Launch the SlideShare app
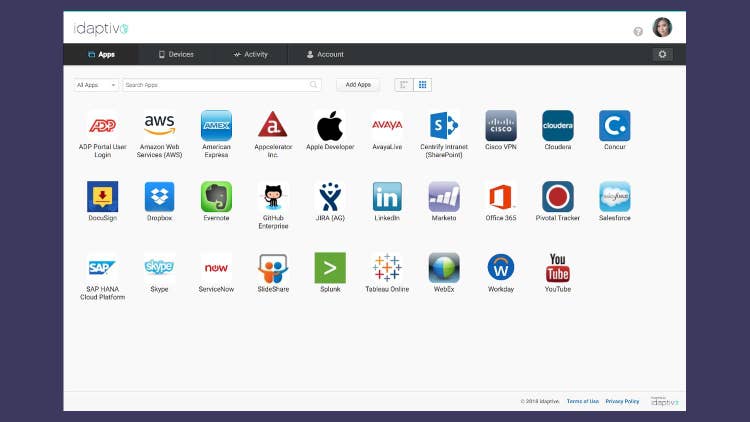The height and width of the screenshot is (422, 750). pos(273,268)
